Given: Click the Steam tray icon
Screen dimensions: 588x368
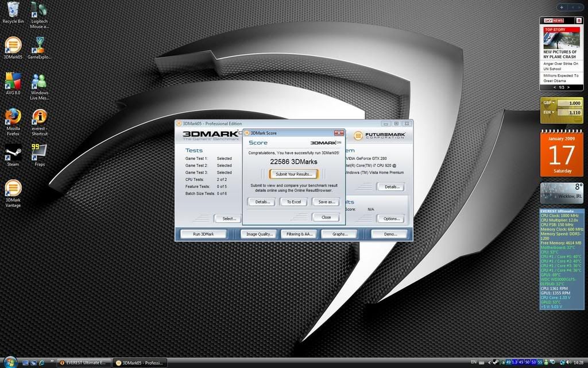Looking at the screenshot, I should 496,362.
